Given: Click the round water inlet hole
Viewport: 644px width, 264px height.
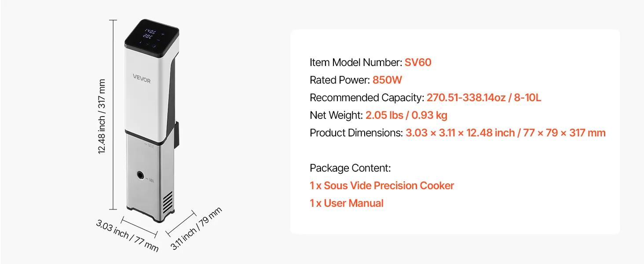Looking at the screenshot, I should [141, 175].
